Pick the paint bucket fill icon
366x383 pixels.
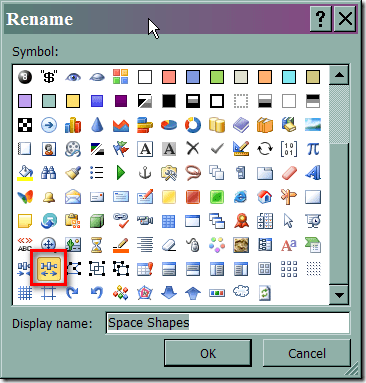[25, 173]
